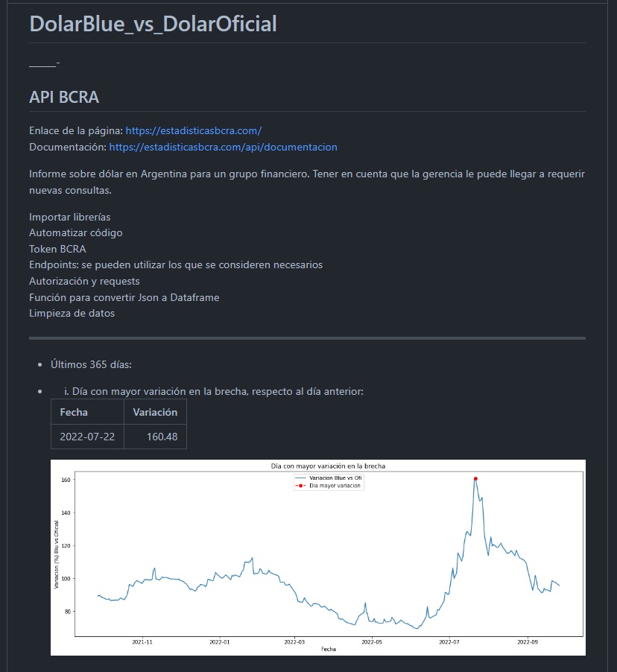Screen dimensions: 617x672
Task: Click the API BCRA section heading
Action: pos(64,98)
